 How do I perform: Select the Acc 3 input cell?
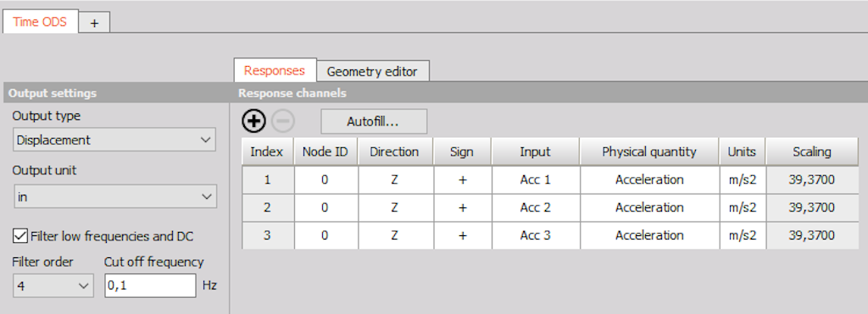[x=536, y=235]
